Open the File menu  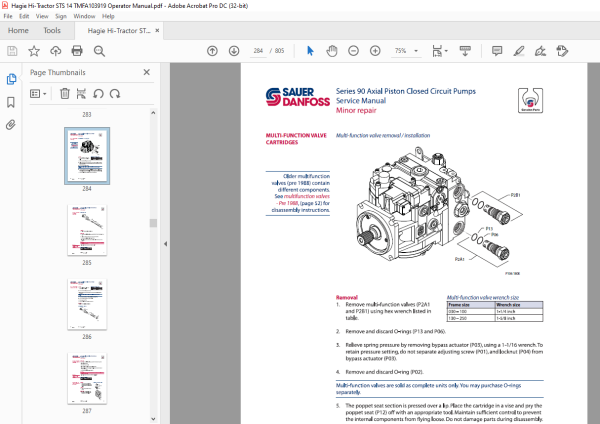8,16
